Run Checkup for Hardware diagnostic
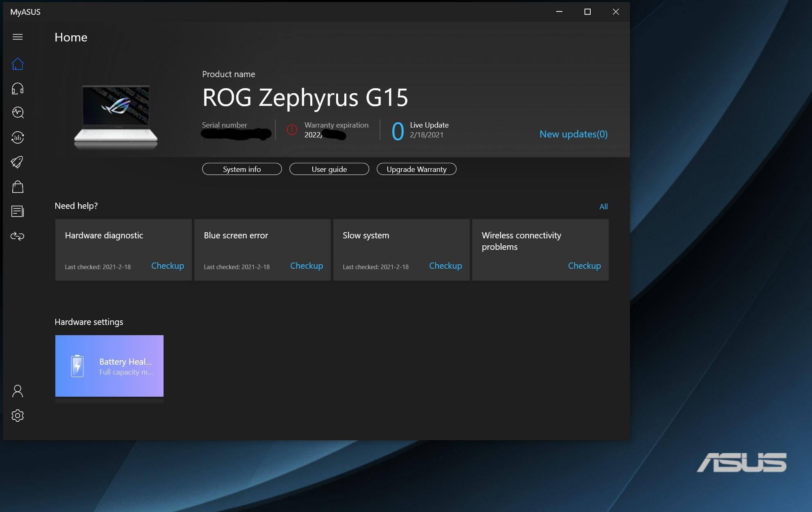Viewport: 812px width, 512px height. click(168, 266)
